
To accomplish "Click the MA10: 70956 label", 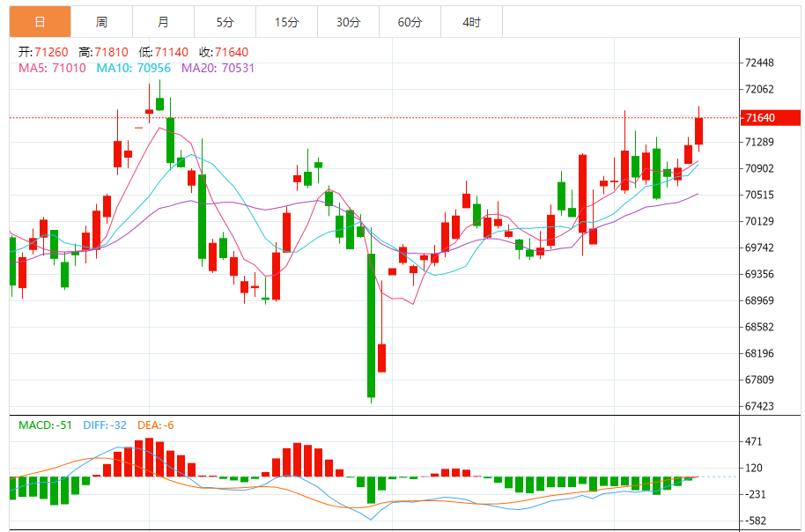I will (x=134, y=68).
